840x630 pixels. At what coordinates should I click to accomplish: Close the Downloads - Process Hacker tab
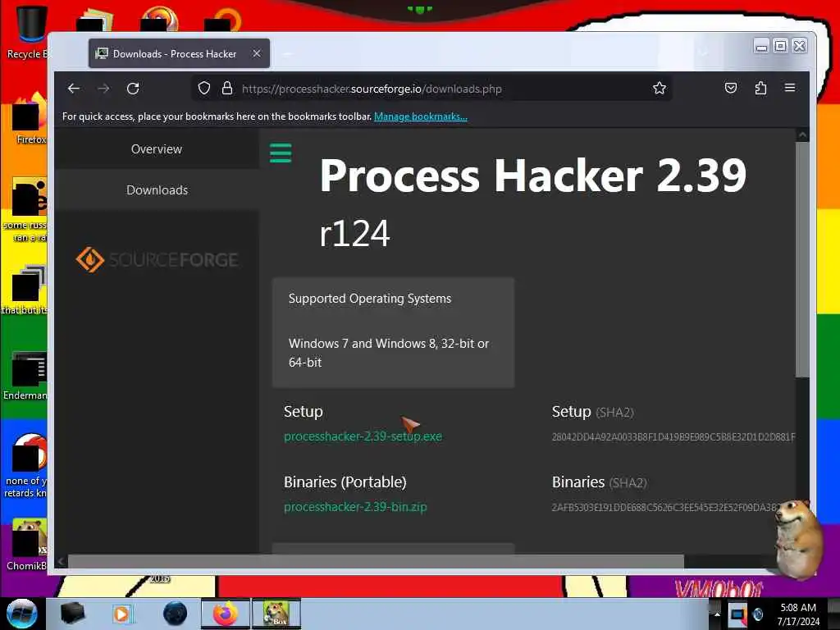(x=257, y=53)
